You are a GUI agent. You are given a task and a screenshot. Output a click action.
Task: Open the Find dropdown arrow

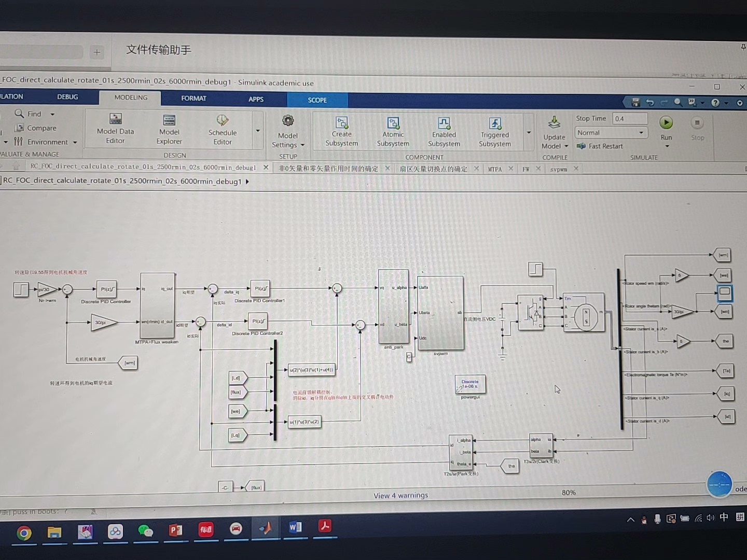pyautogui.click(x=52, y=114)
